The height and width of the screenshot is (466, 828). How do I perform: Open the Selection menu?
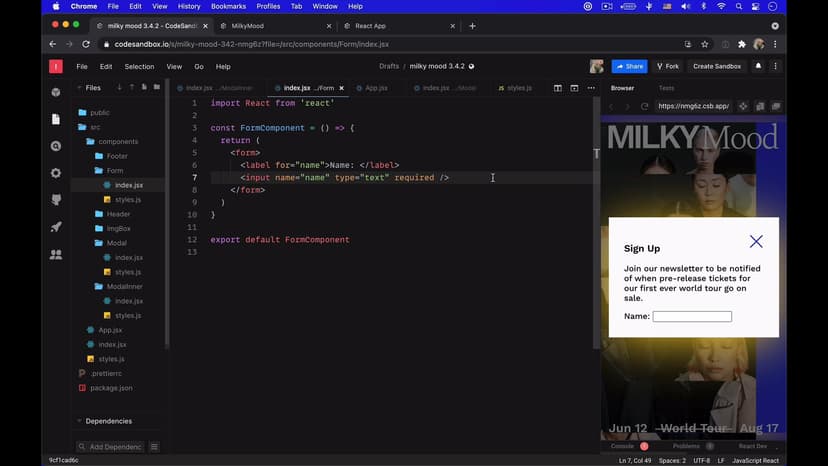139,67
